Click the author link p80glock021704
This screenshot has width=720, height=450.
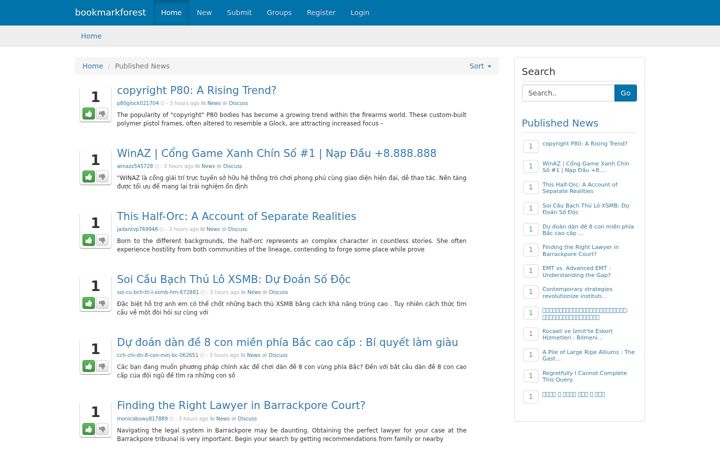click(x=137, y=103)
